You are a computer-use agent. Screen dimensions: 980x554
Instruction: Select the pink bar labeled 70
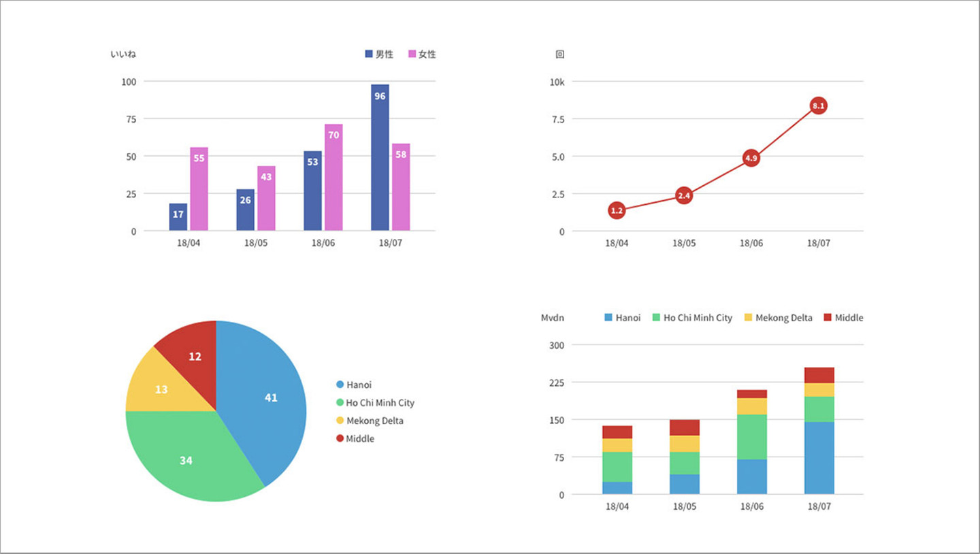point(333,177)
